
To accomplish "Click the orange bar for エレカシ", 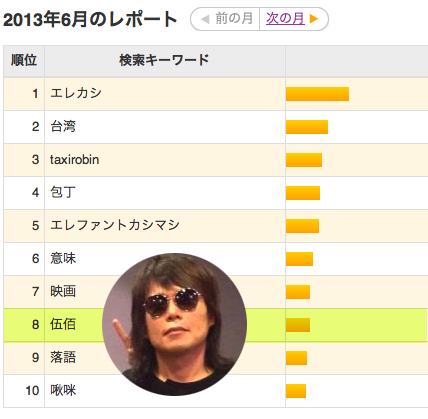I will (317, 94).
